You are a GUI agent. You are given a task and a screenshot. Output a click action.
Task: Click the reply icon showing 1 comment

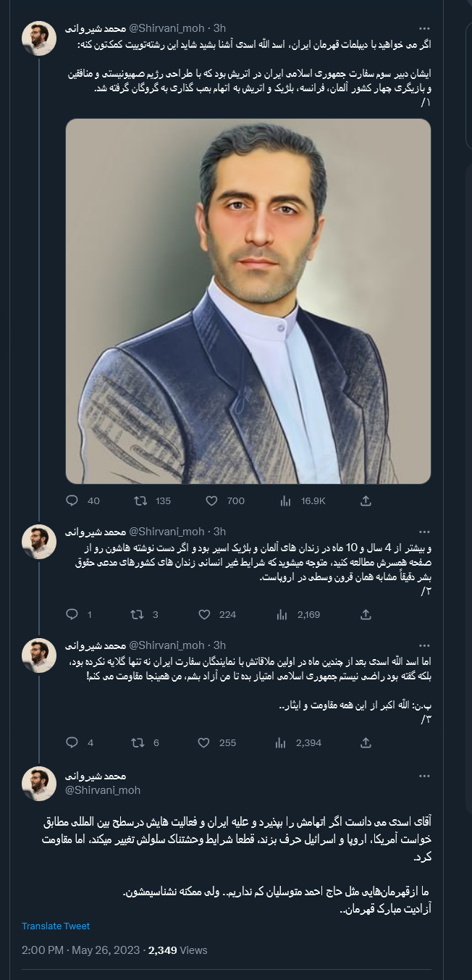[72, 614]
